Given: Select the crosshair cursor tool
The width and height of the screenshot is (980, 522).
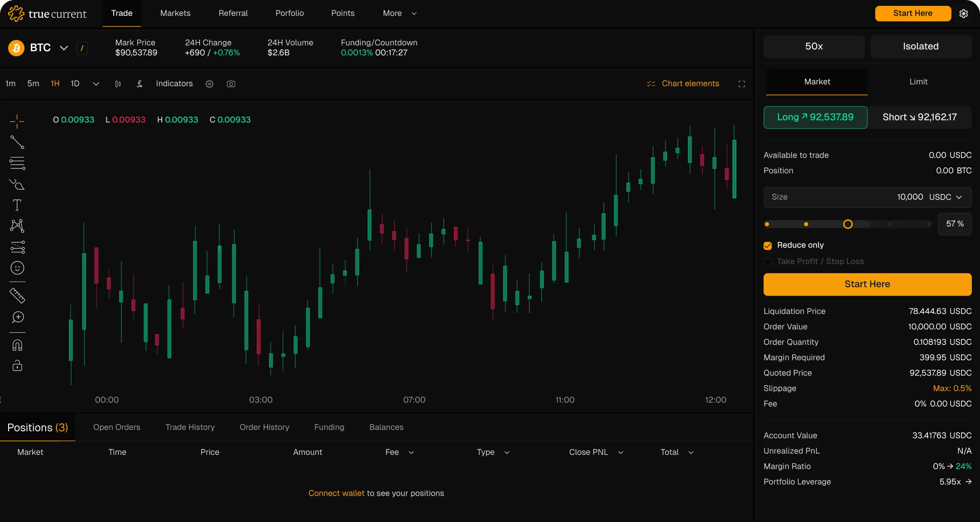Looking at the screenshot, I should [x=17, y=121].
